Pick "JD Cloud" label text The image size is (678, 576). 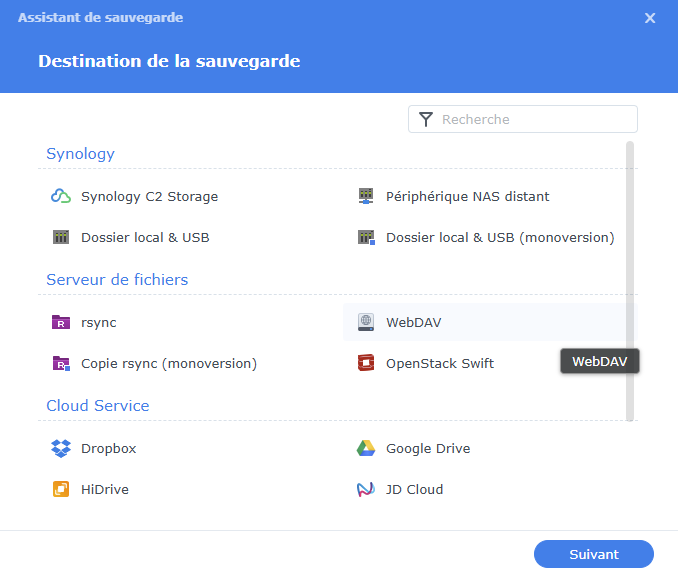(x=414, y=490)
